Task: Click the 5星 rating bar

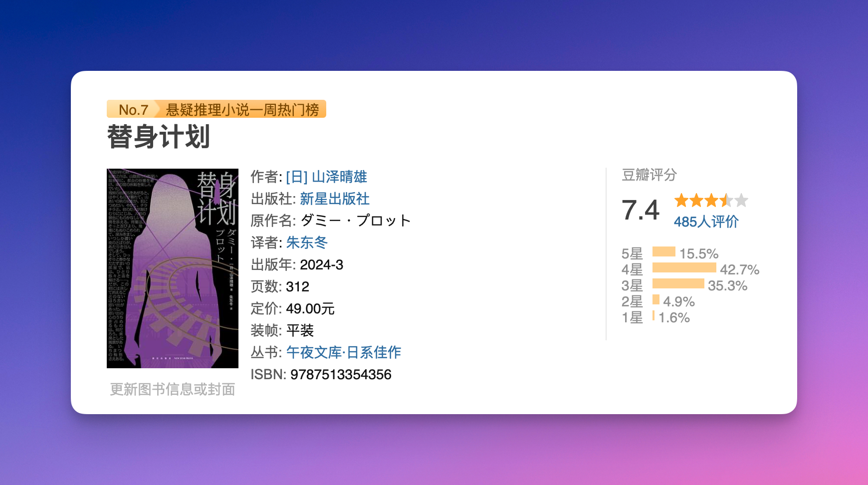Action: point(664,251)
